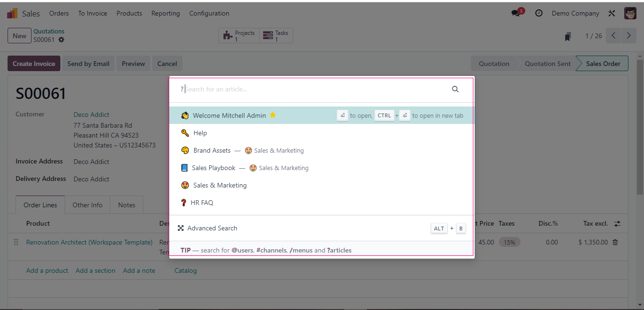This screenshot has height=310, width=644.
Task: Click the 15% tax tag
Action: tap(510, 242)
